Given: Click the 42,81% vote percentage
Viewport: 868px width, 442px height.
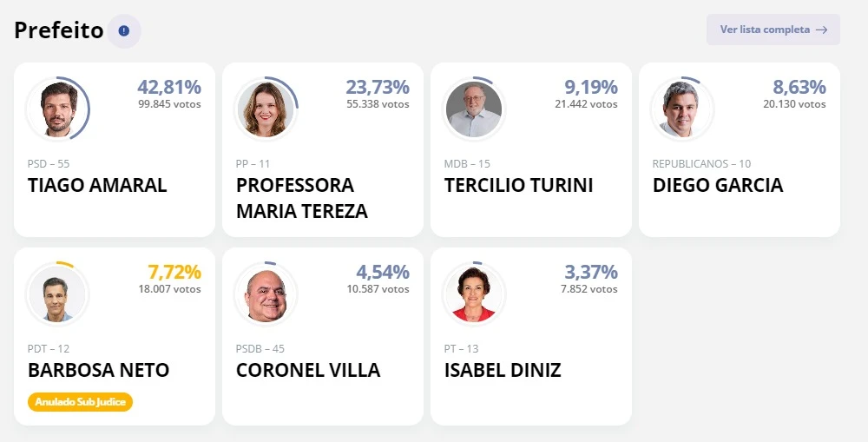Looking at the screenshot, I should pyautogui.click(x=169, y=87).
